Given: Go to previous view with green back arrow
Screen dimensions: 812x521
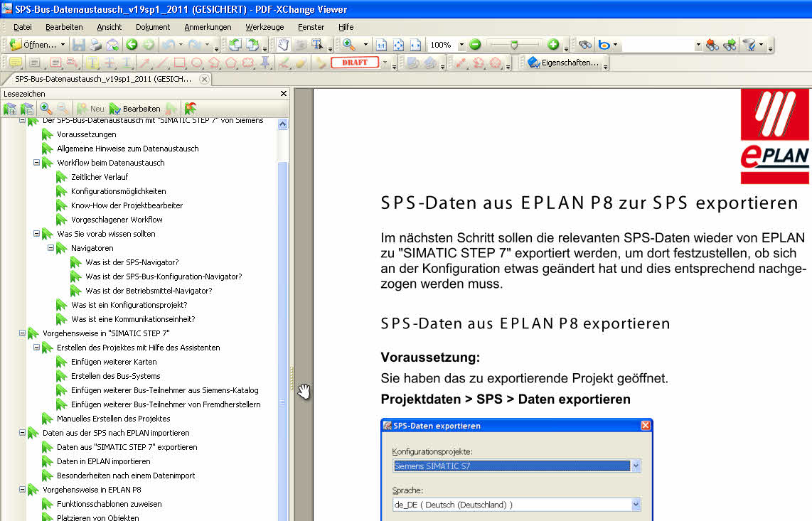Looking at the screenshot, I should (x=132, y=45).
